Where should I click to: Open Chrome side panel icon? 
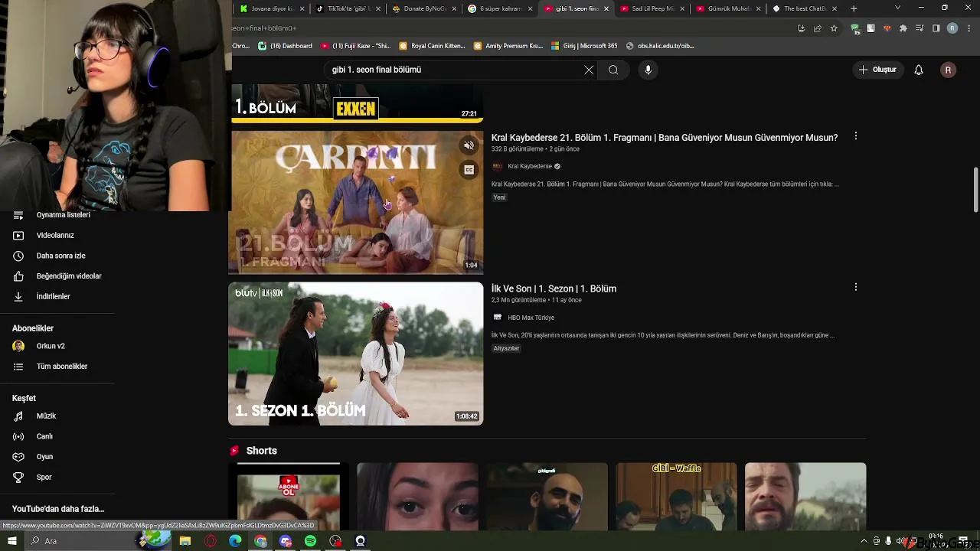pyautogui.click(x=936, y=28)
